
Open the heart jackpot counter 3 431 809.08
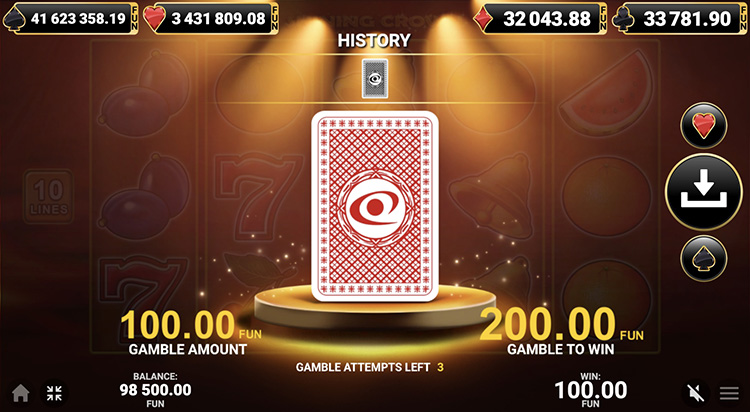[210, 18]
